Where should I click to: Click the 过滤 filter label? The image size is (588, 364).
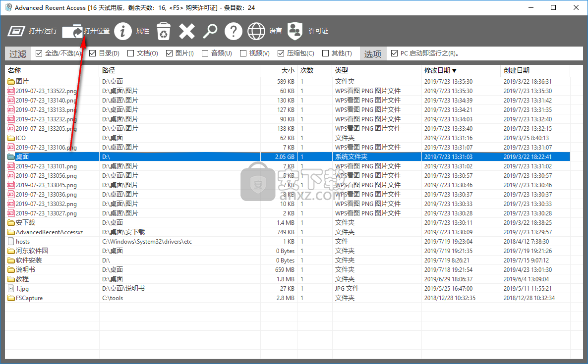18,54
